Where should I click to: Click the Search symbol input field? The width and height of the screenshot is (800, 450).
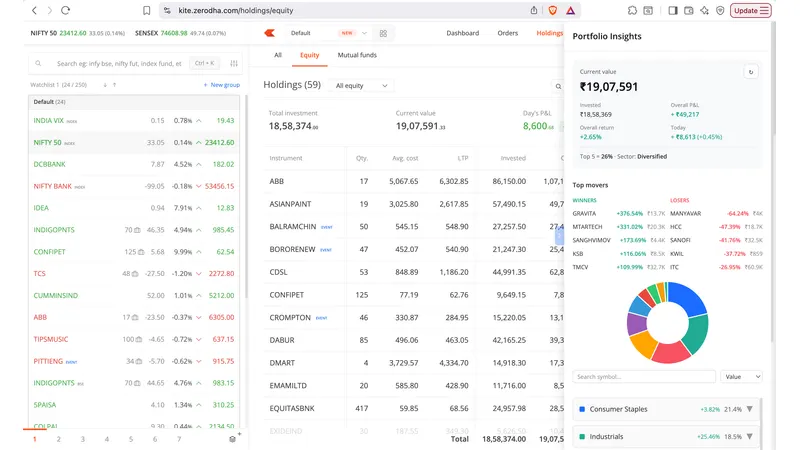tap(644, 377)
